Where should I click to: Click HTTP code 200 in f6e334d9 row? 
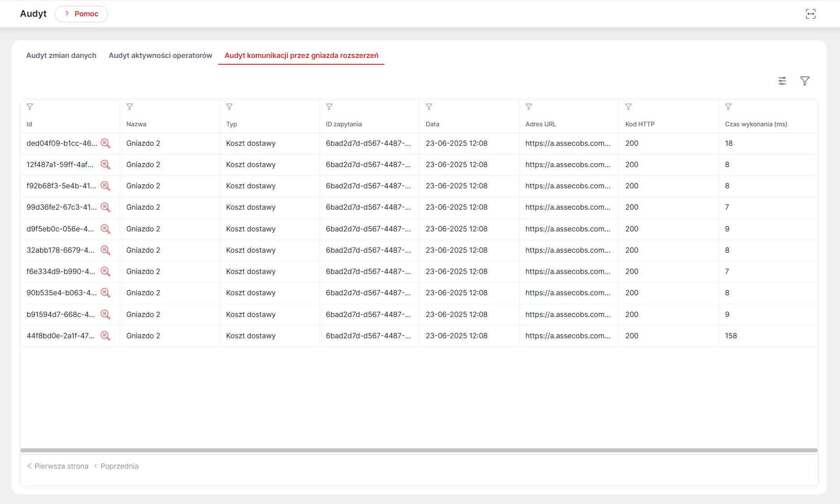coord(632,272)
